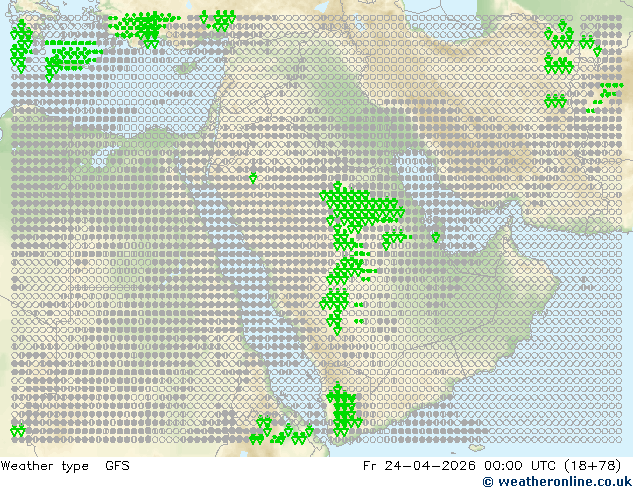This screenshot has height=490, width=634.
Task: Click the weatheronline.co.uk copyright text
Action: tap(557, 482)
